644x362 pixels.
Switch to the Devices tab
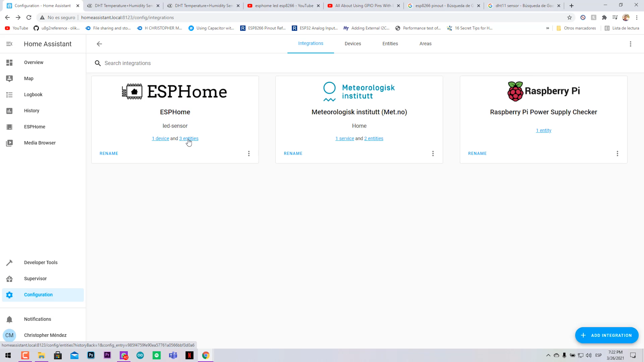pyautogui.click(x=353, y=44)
